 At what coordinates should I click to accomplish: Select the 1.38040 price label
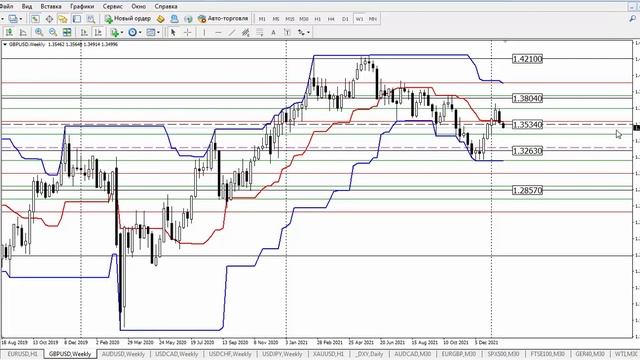click(527, 98)
